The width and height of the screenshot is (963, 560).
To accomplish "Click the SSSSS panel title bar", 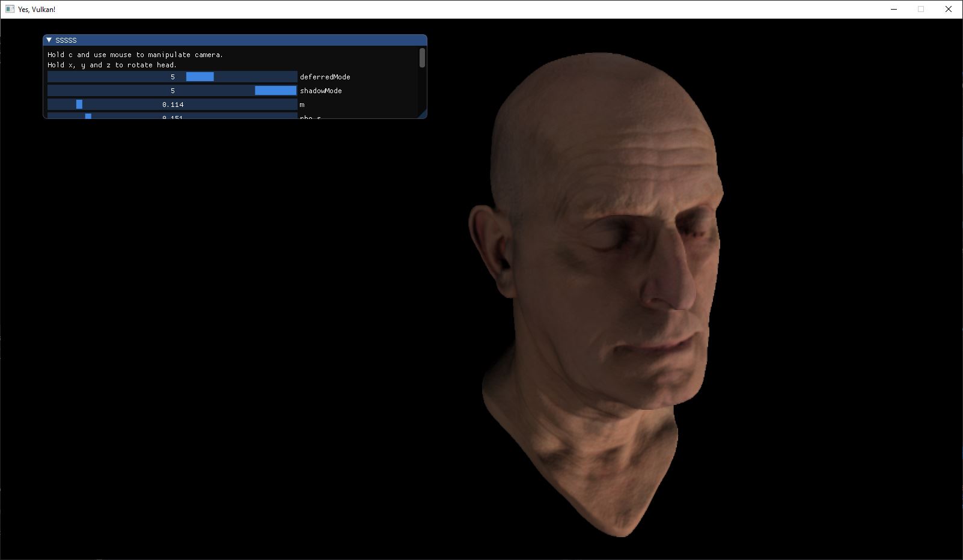I will pos(235,40).
